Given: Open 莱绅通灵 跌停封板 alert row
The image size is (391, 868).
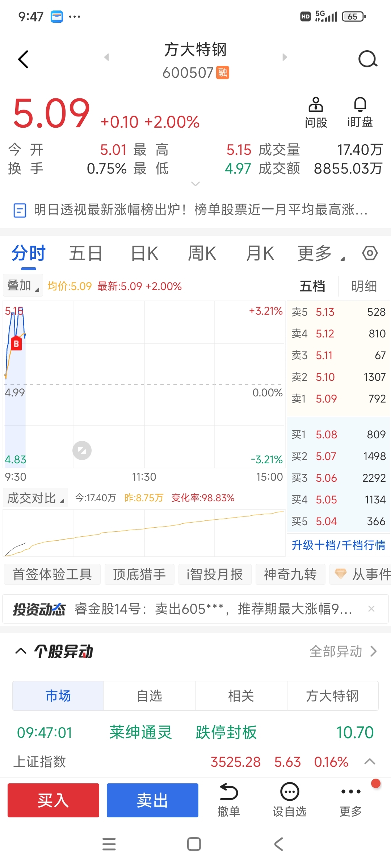Looking at the screenshot, I should click(x=195, y=732).
